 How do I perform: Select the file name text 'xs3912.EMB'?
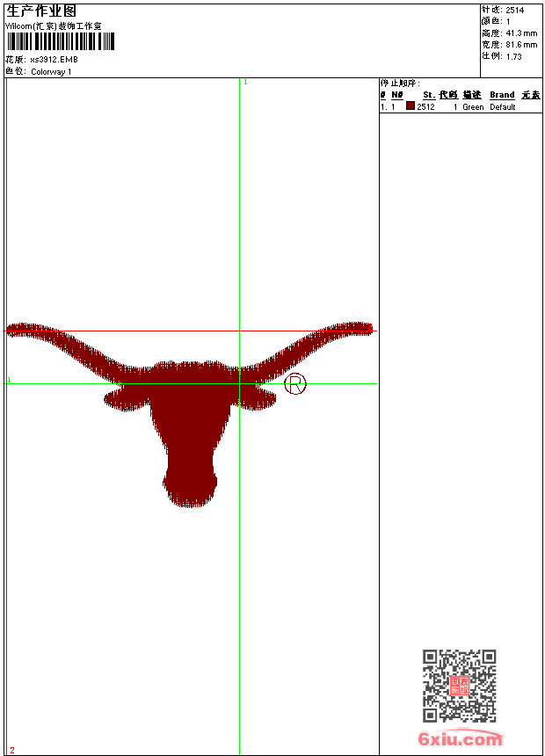tap(54, 60)
